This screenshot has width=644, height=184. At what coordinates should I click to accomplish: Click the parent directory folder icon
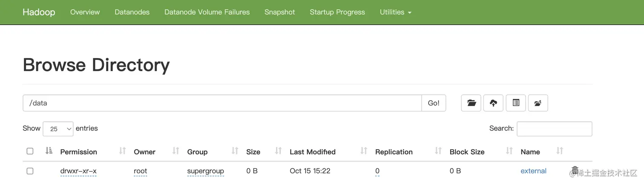coord(538,103)
